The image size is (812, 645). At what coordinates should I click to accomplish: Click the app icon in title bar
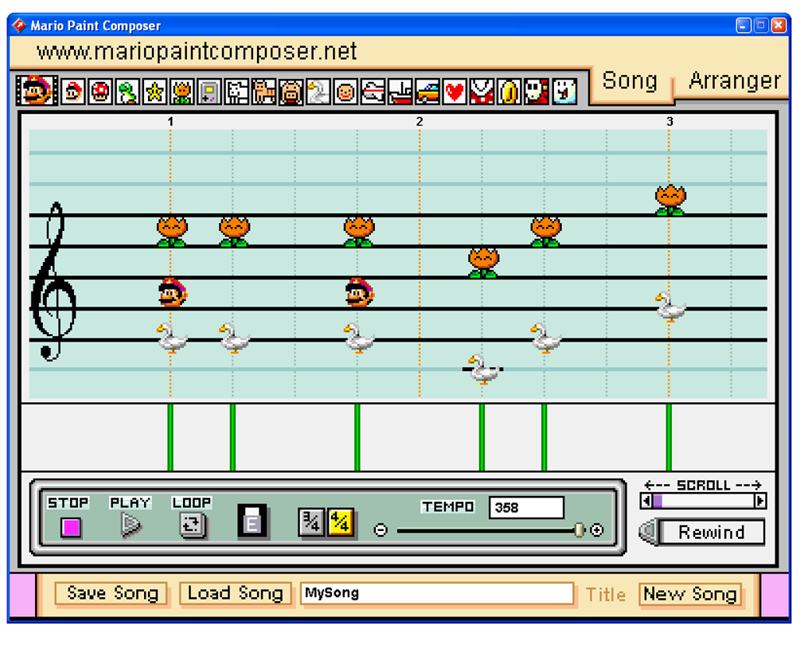(19, 25)
